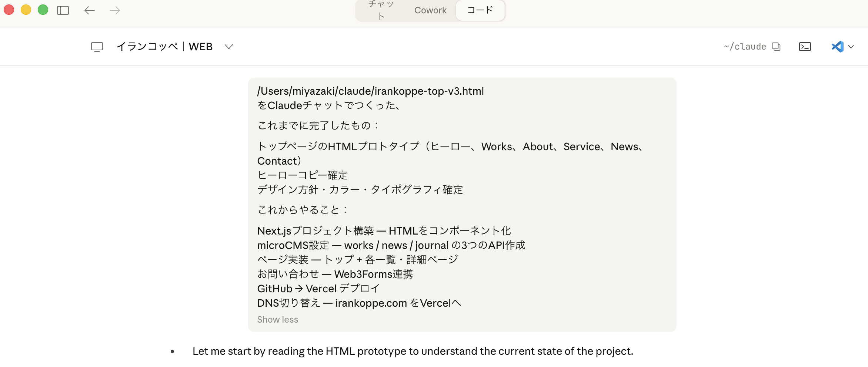Screen dimensions: 868x367
Task: Go back with the left arrow
Action: [90, 10]
